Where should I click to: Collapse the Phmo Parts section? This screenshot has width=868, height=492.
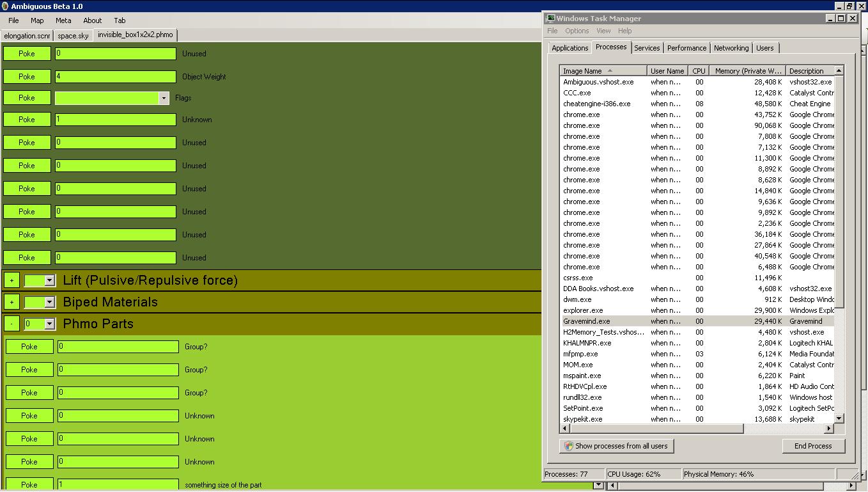[12, 324]
